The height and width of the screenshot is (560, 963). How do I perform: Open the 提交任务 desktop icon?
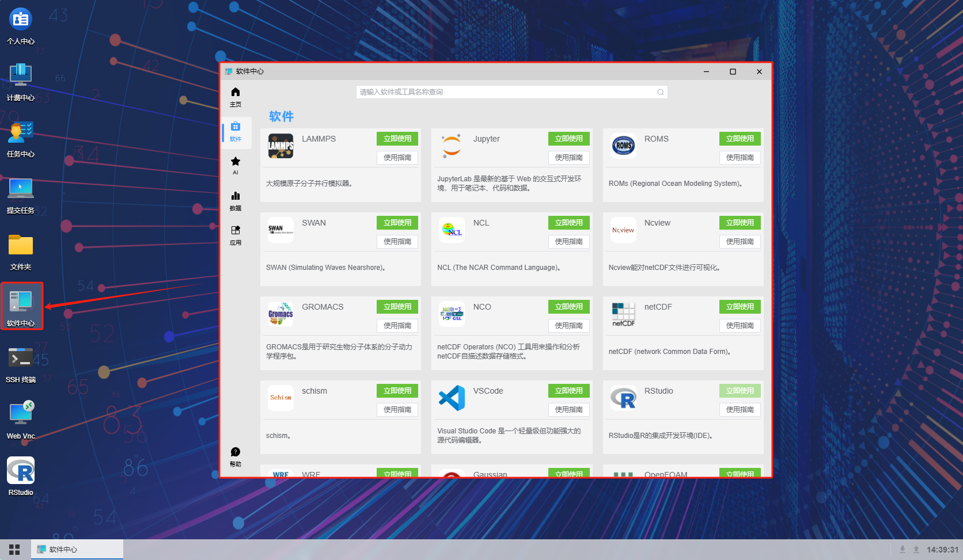[21, 195]
